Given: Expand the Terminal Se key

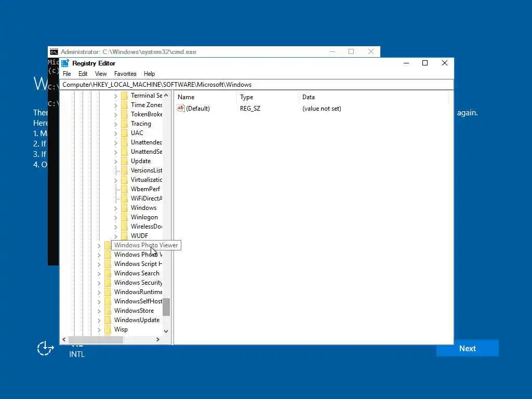Looking at the screenshot, I should pyautogui.click(x=116, y=96).
